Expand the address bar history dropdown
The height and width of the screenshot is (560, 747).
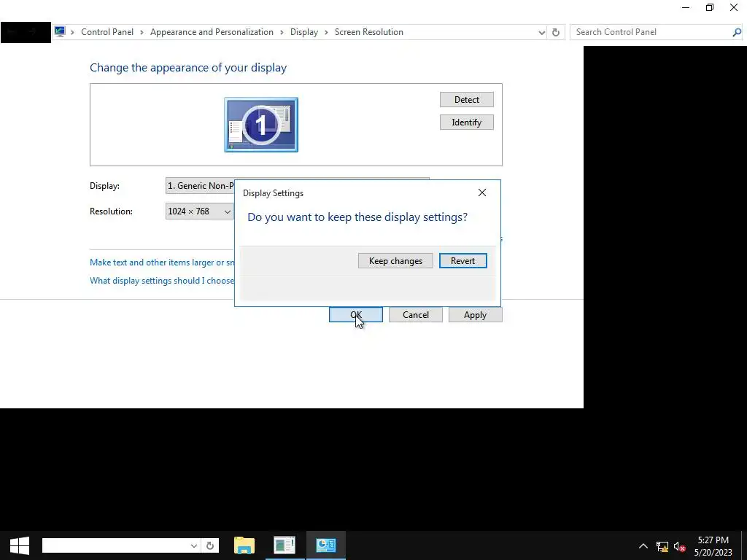tap(542, 32)
